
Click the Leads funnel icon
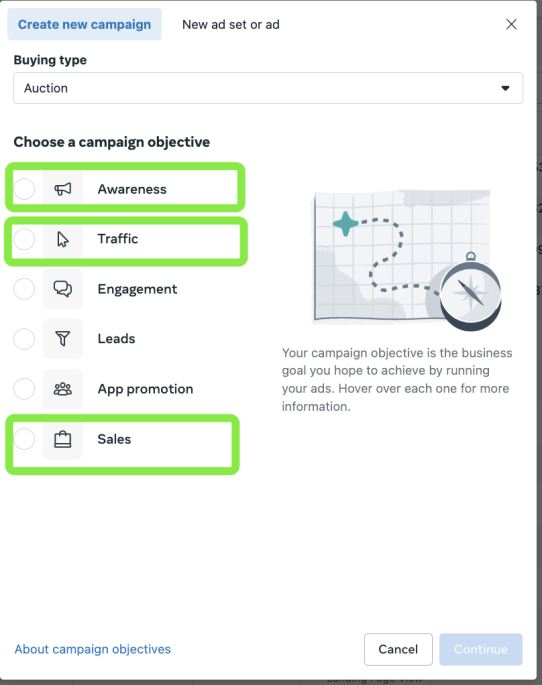(x=62, y=339)
